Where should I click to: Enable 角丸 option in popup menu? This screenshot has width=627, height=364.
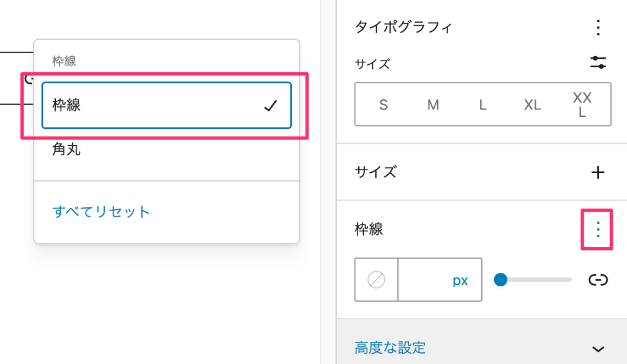[167, 149]
